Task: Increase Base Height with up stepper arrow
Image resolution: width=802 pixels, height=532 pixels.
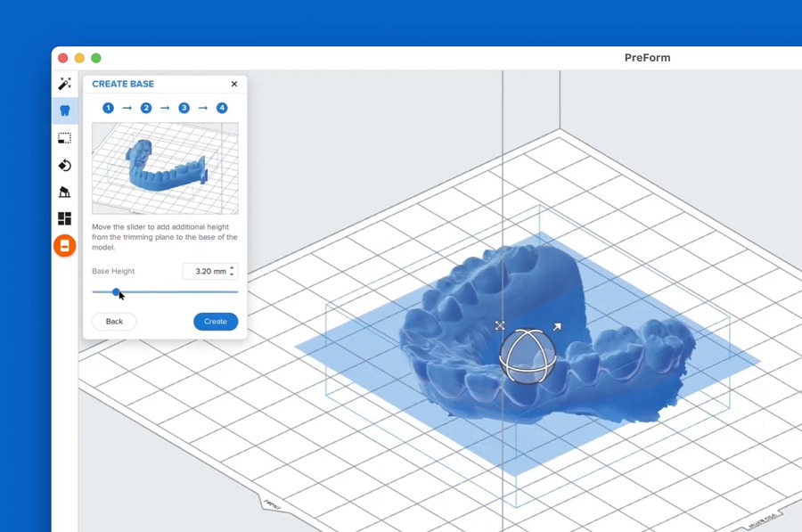Action: click(232, 267)
